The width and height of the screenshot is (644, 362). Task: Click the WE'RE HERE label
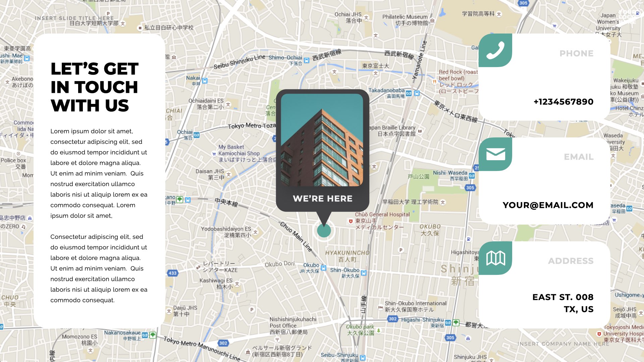(x=323, y=198)
